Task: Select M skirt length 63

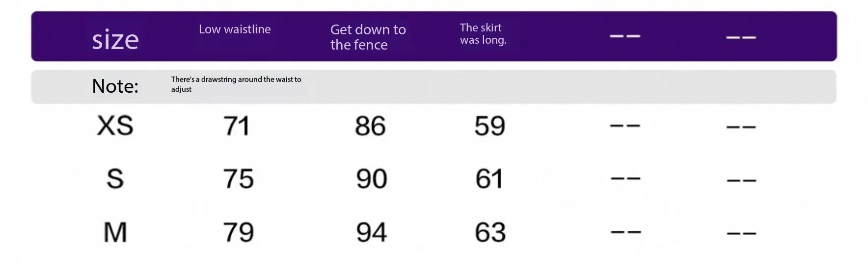Action: 490,232
